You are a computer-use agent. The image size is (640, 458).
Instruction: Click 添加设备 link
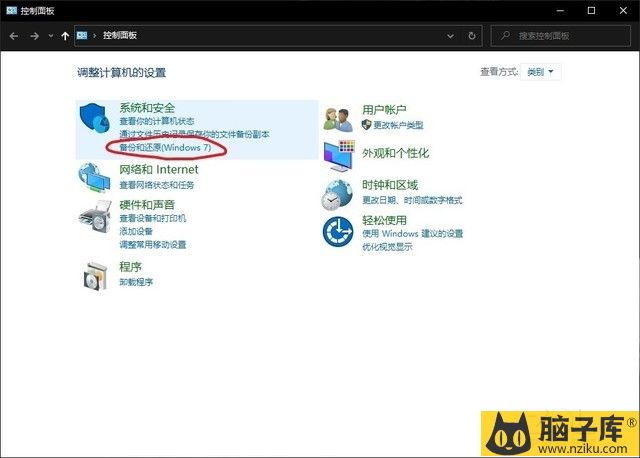pyautogui.click(x=136, y=231)
